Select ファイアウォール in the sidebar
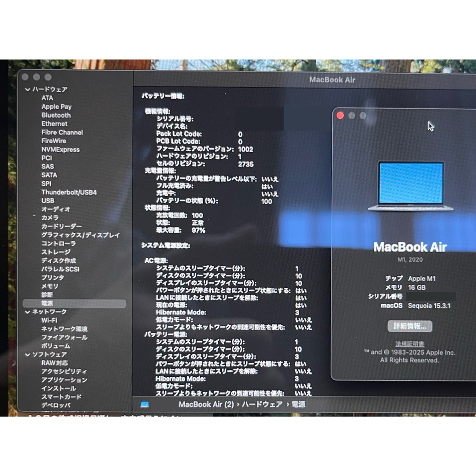The image size is (476, 476). coord(64,338)
